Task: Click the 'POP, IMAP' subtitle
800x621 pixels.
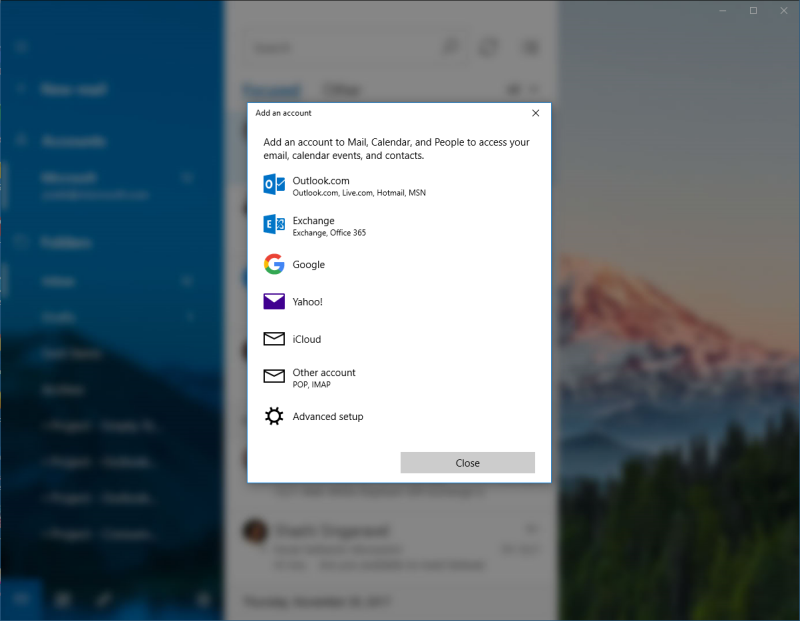Action: click(311, 385)
